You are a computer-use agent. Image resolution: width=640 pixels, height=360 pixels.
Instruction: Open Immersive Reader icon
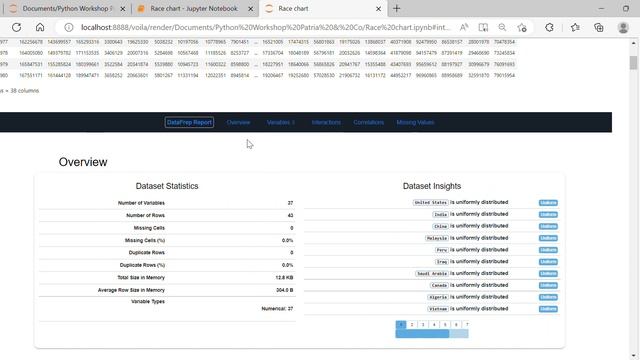tap(483, 27)
